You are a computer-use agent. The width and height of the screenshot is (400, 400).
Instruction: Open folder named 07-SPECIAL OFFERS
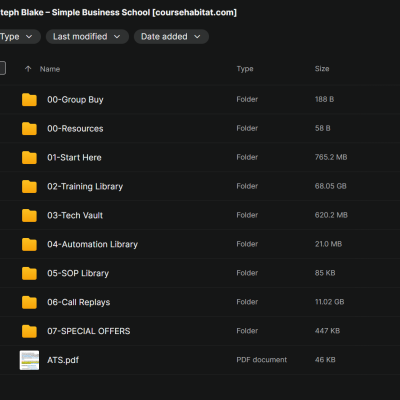89,331
